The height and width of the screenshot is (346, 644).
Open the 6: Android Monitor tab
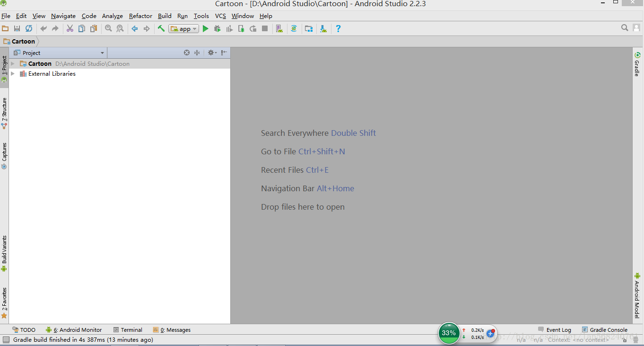point(74,330)
